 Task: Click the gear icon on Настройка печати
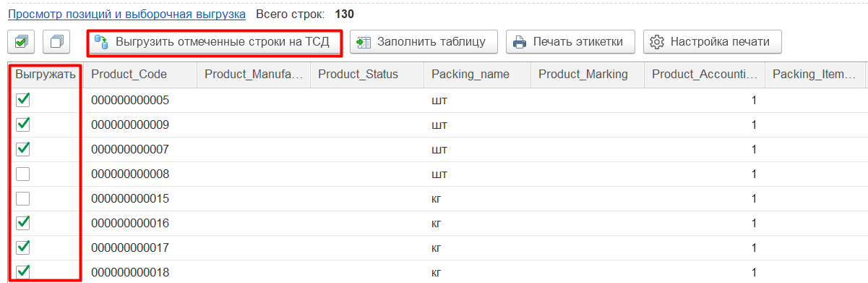click(x=657, y=42)
